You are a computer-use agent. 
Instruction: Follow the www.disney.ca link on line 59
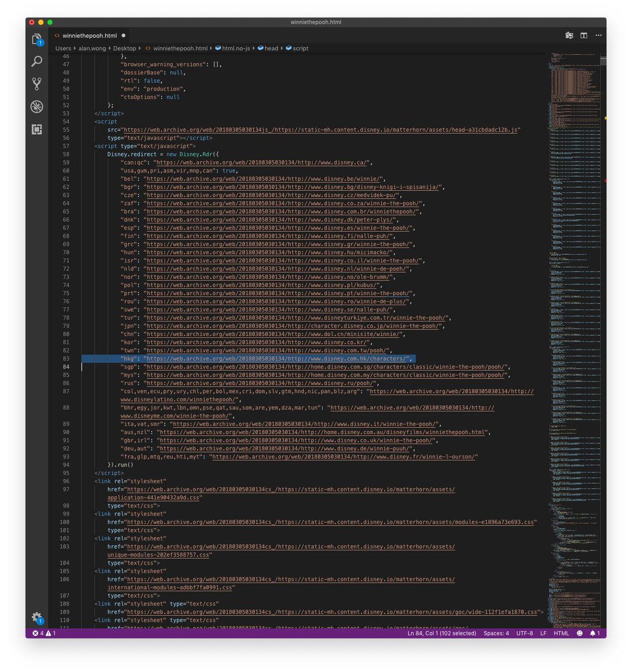[262, 162]
